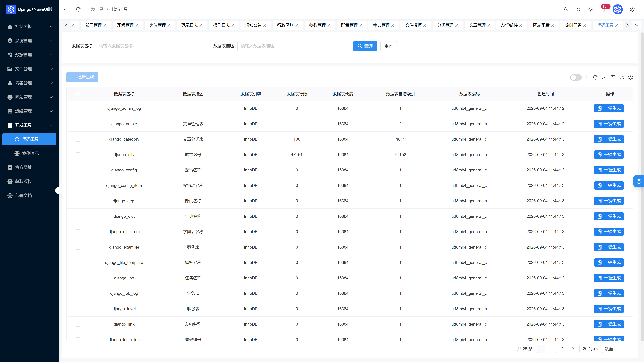Reload the page with header refresh icon
644x362 pixels.
(78, 9)
